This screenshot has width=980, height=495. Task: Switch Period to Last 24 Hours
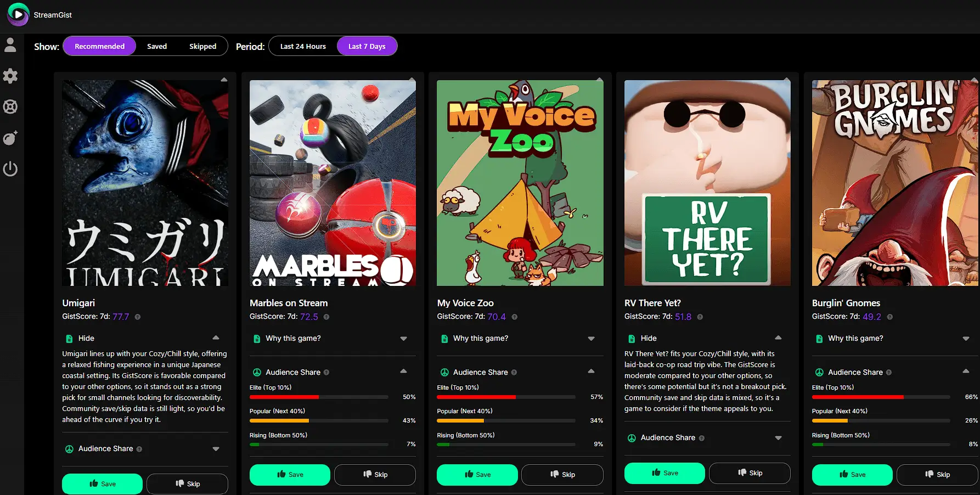tap(302, 46)
